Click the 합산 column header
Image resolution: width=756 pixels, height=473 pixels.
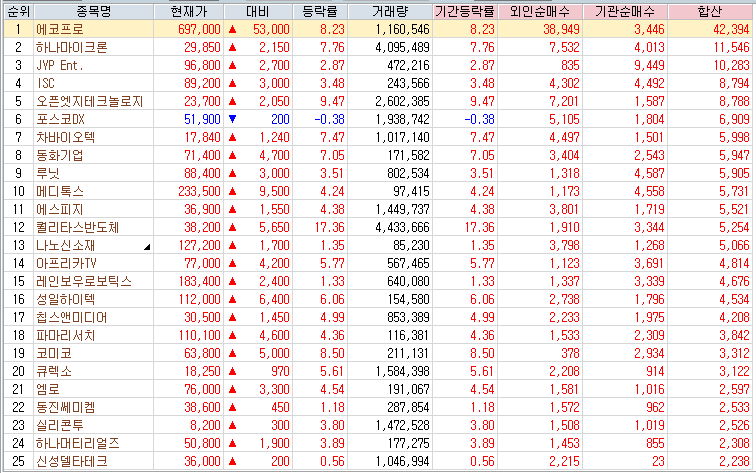click(710, 11)
